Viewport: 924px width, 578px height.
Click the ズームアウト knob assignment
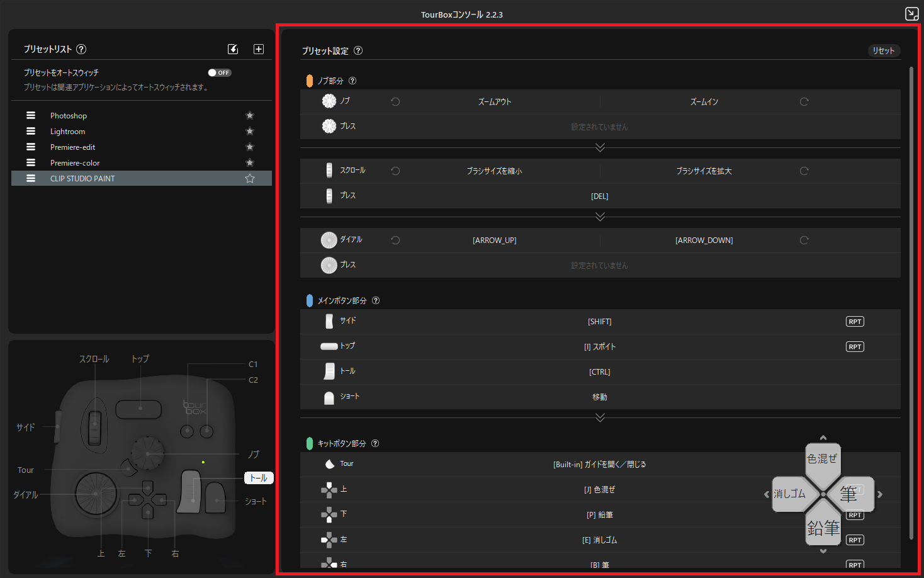pyautogui.click(x=495, y=102)
